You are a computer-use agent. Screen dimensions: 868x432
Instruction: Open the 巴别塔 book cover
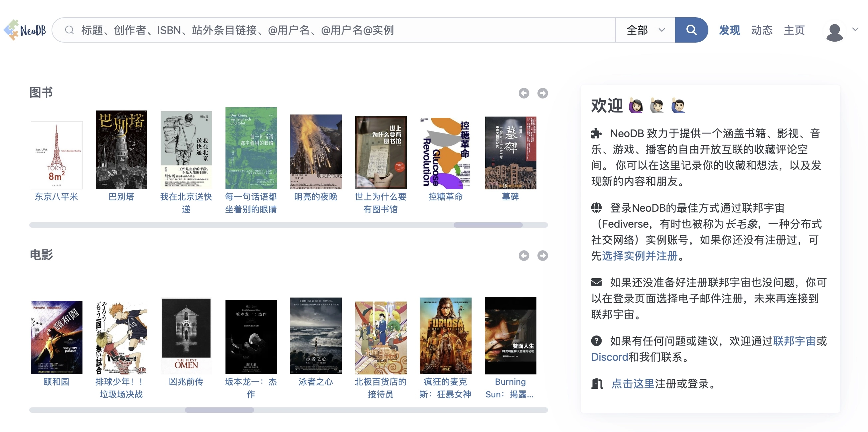pos(121,150)
